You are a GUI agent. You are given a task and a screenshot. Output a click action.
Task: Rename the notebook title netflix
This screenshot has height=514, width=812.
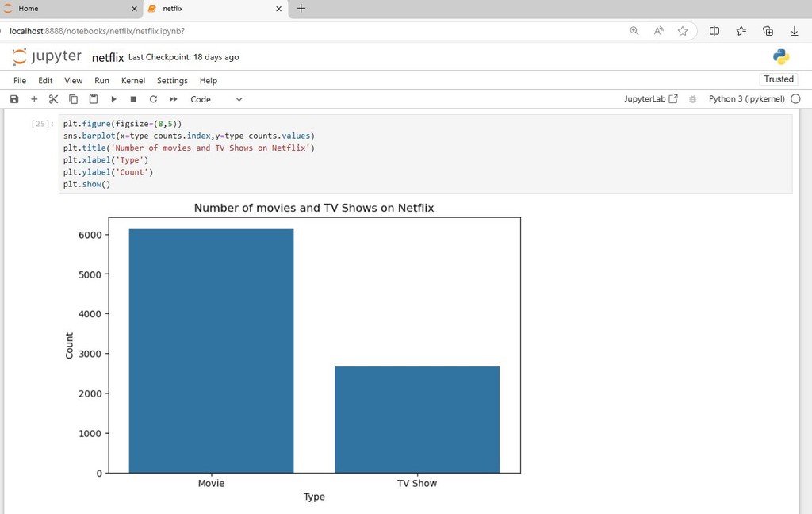[108, 58]
